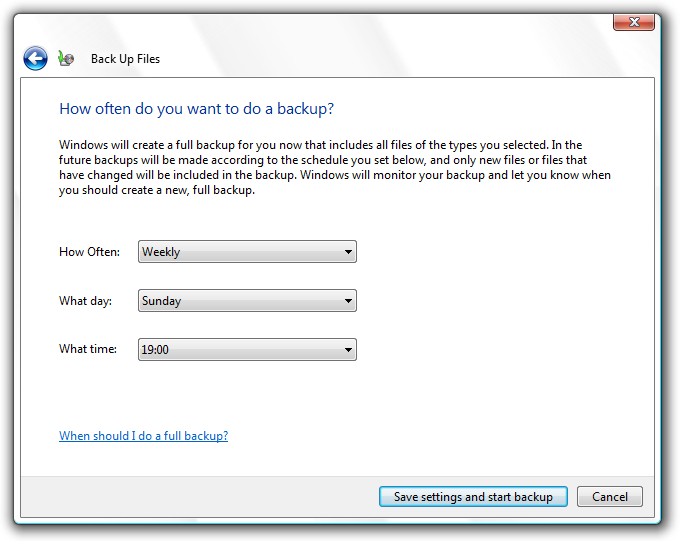The height and width of the screenshot is (541, 680).
Task: Select the Weekly text in the frequency box
Action: (x=161, y=252)
